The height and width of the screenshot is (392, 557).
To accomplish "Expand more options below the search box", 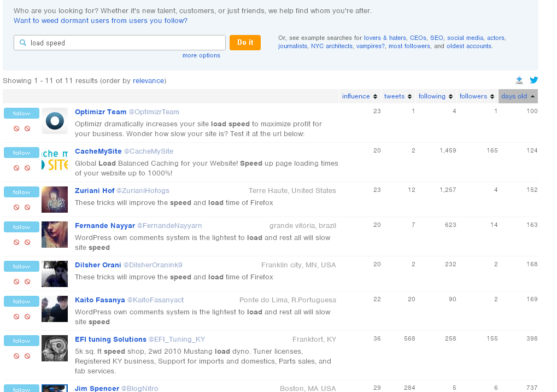I will coord(201,55).
